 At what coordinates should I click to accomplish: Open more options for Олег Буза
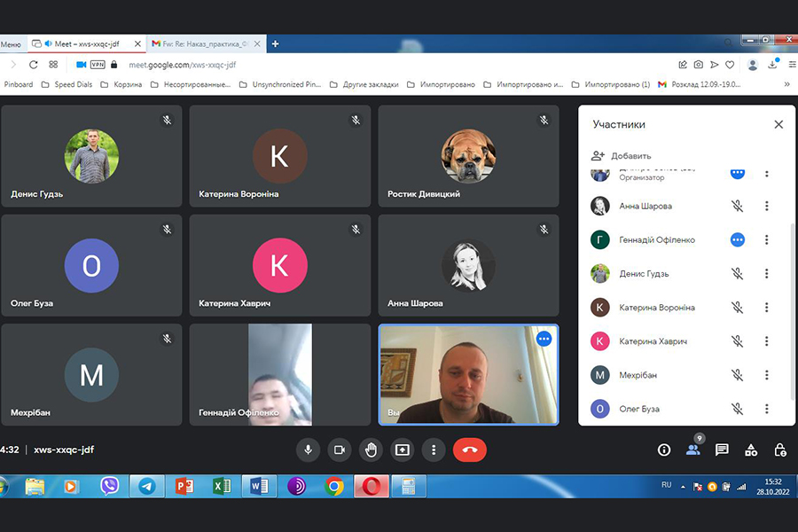(767, 409)
